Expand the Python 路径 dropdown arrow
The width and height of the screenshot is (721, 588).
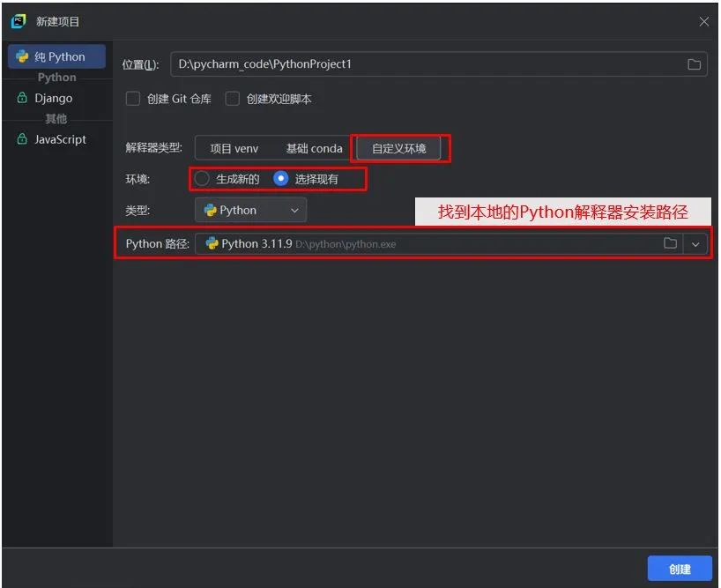point(695,244)
